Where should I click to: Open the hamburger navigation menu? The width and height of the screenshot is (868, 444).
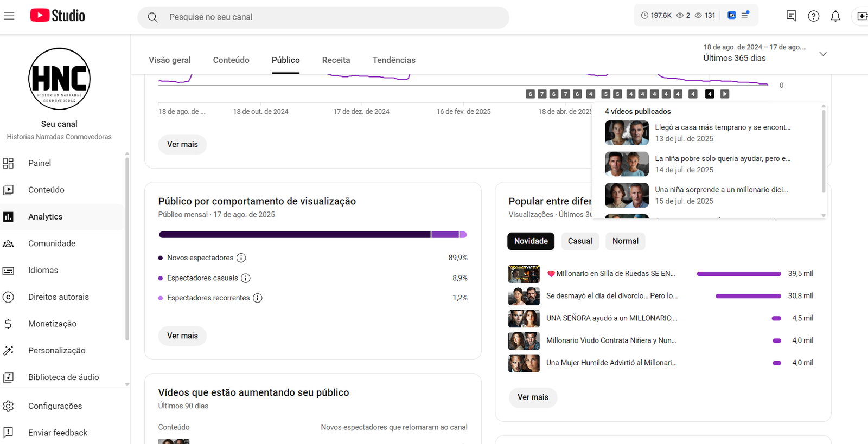tap(9, 16)
